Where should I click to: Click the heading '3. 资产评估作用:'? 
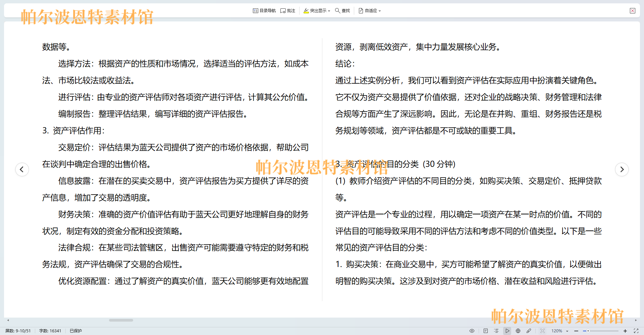(73, 131)
